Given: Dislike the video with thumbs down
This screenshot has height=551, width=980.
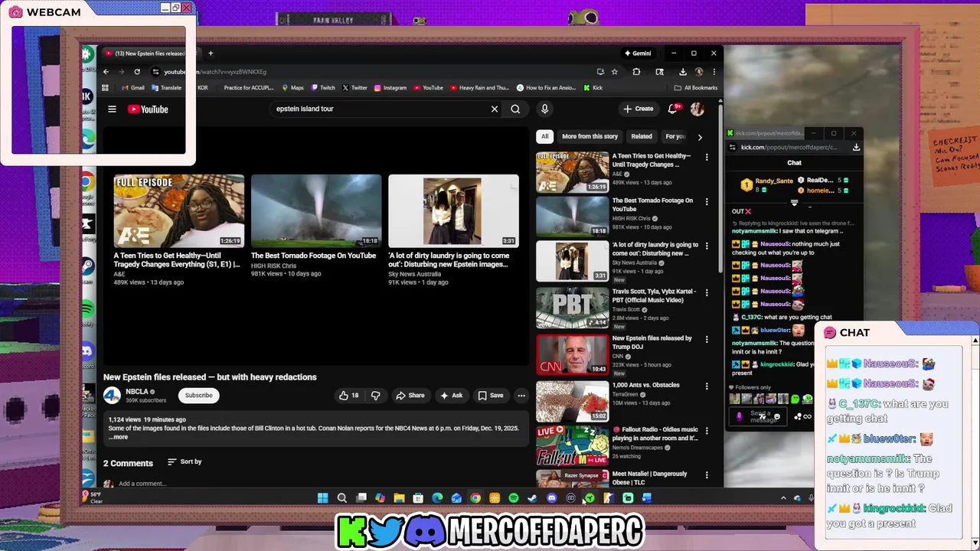Looking at the screenshot, I should tap(375, 396).
